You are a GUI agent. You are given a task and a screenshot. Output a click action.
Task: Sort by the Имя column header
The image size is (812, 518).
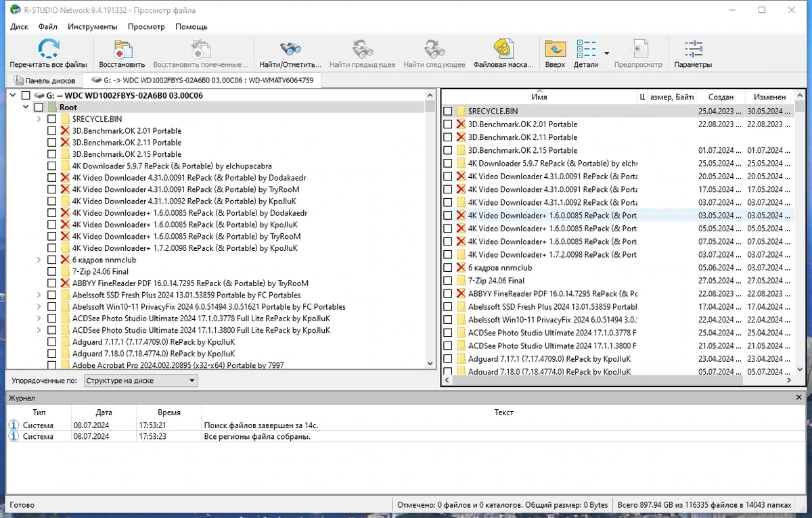pos(539,97)
